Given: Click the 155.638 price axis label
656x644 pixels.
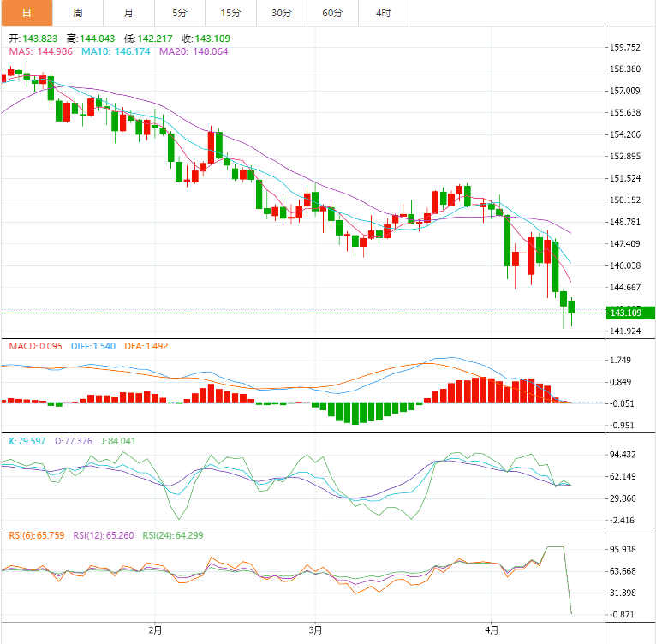Looking at the screenshot, I should pyautogui.click(x=624, y=112).
